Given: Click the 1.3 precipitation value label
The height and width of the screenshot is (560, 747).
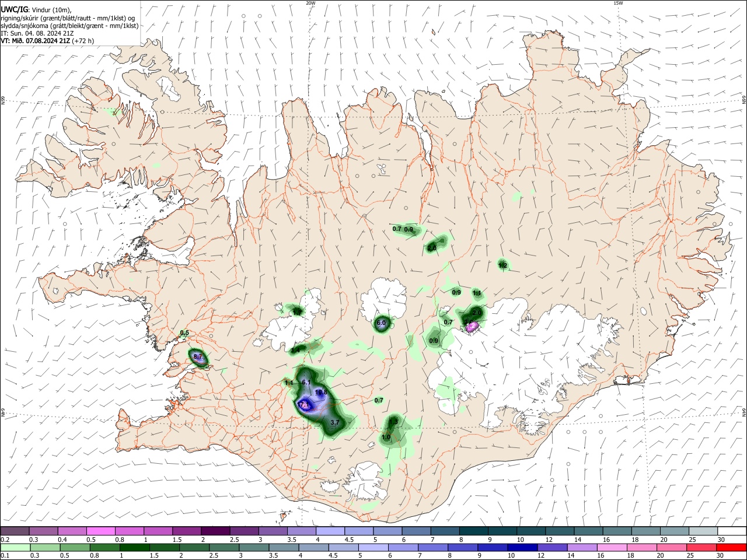Looking at the screenshot, I should coord(393,422).
